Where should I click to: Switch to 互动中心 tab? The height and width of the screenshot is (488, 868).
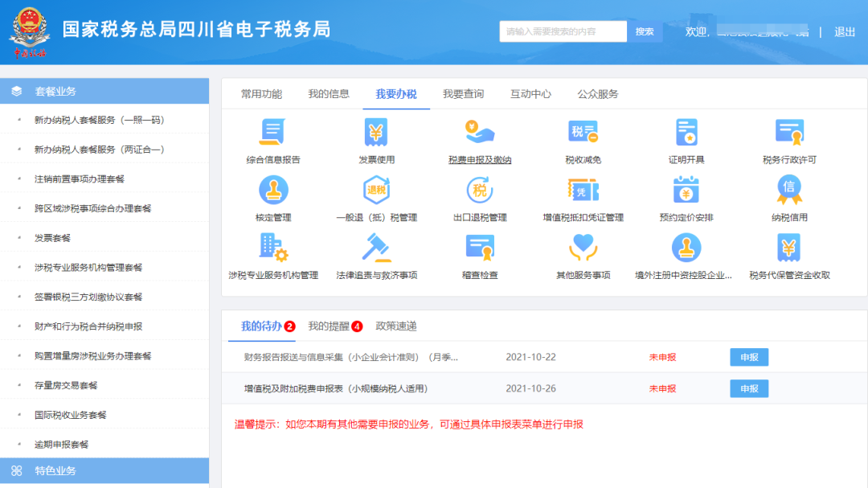pos(530,94)
